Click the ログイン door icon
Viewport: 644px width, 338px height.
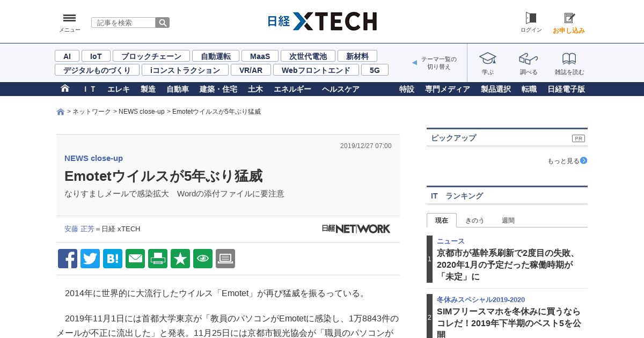(531, 18)
